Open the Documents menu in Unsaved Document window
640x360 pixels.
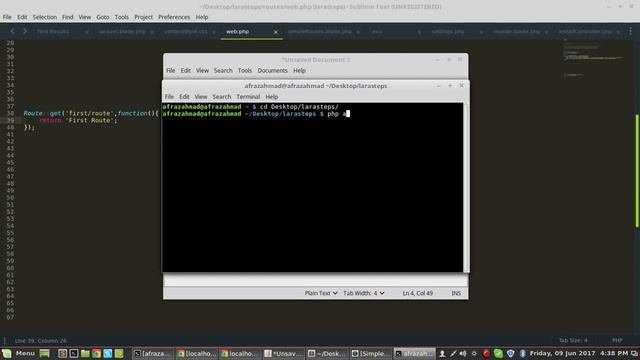pyautogui.click(x=272, y=71)
